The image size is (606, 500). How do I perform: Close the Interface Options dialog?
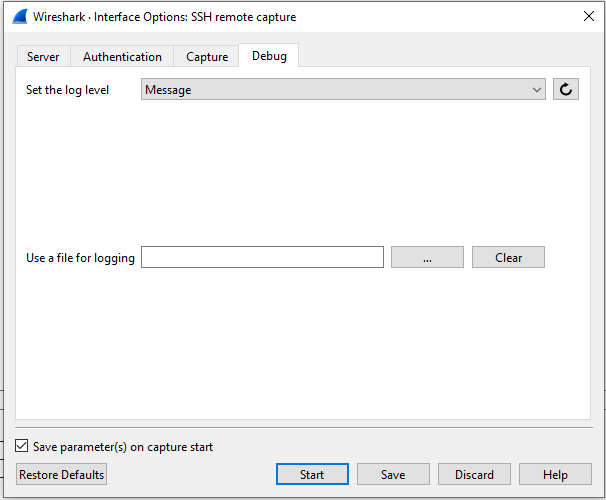click(587, 17)
